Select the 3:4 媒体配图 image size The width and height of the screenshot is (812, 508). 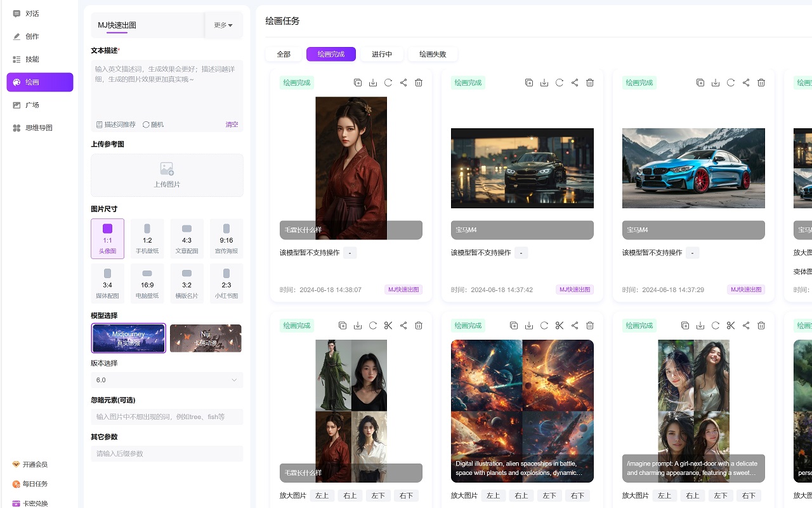(x=107, y=283)
